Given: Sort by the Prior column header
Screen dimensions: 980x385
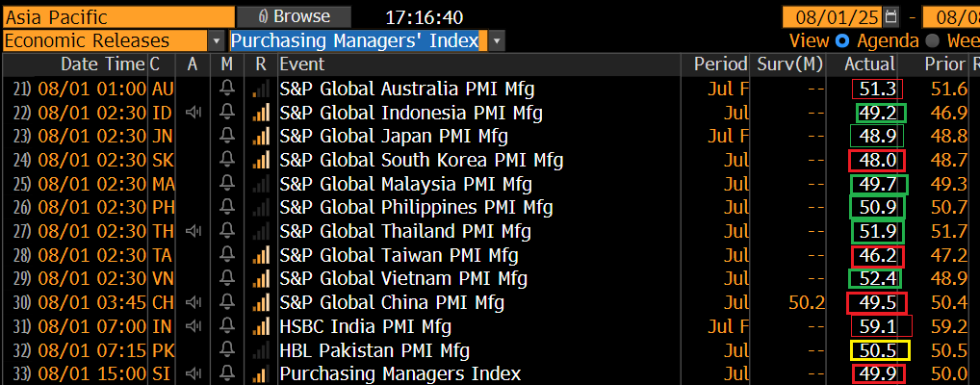Looking at the screenshot, I should tap(945, 64).
